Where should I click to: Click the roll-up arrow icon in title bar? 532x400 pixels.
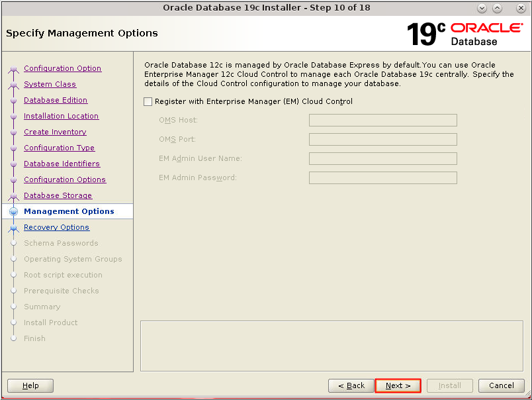497,8
